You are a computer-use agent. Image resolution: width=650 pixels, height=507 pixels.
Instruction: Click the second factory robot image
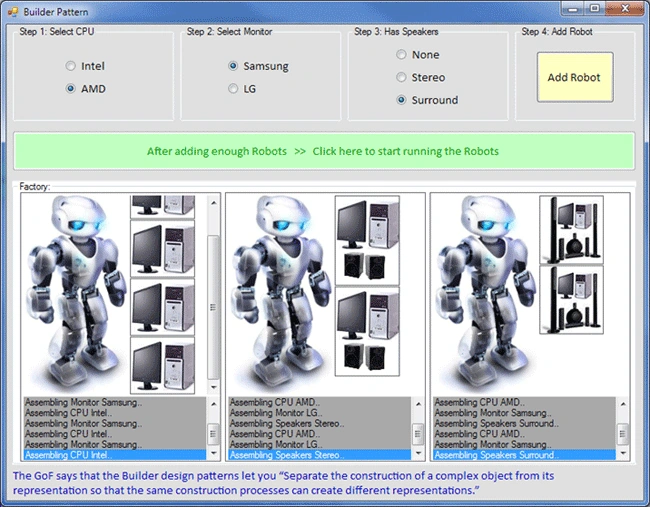click(280, 292)
